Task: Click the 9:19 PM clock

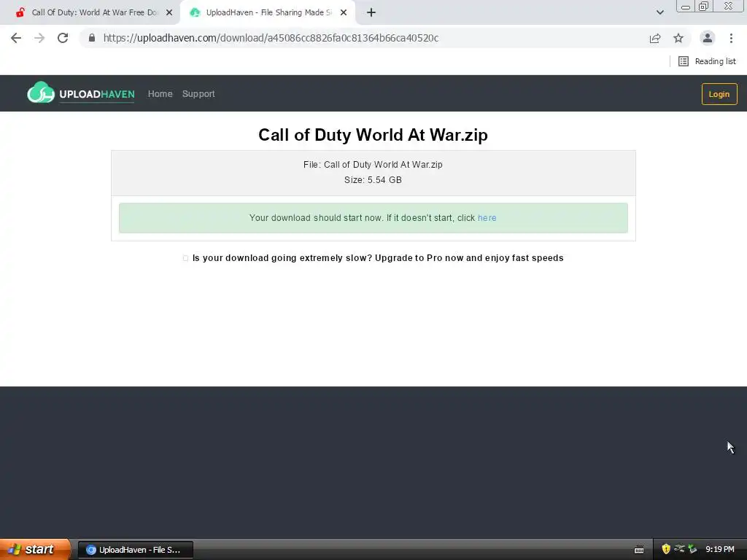Action: pyautogui.click(x=720, y=550)
